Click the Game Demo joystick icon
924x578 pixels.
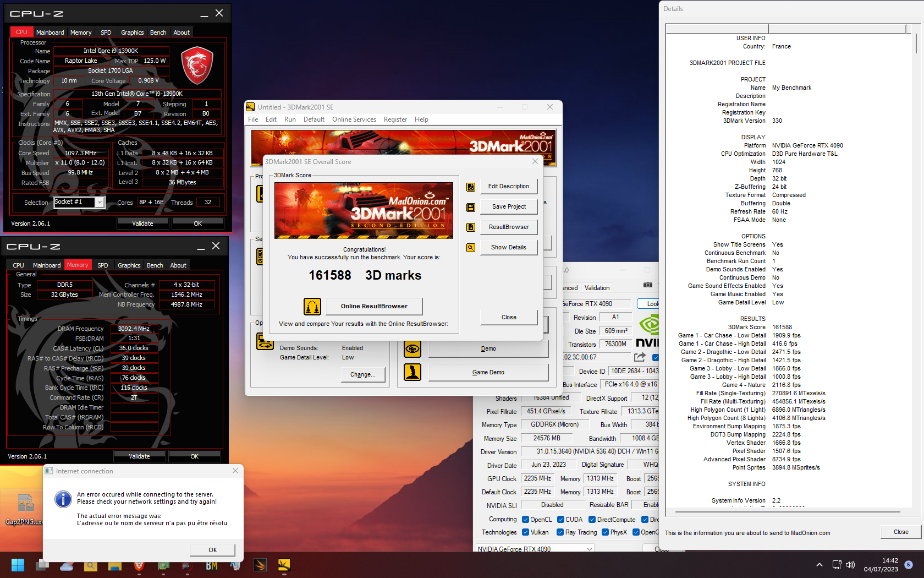(413, 372)
